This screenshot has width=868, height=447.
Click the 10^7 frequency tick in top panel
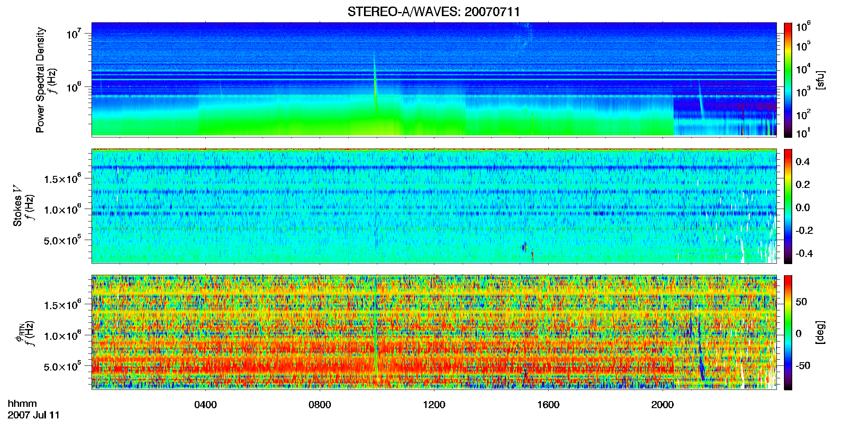(74, 33)
